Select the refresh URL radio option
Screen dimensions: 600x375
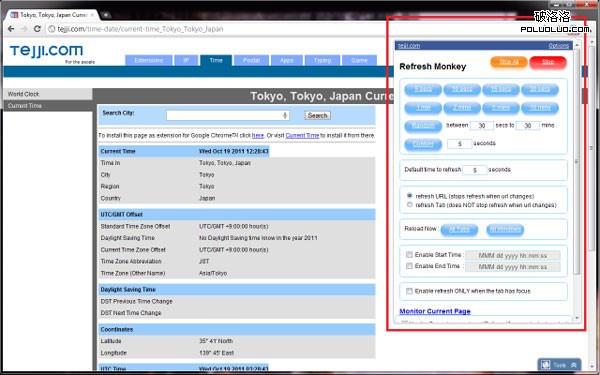point(410,196)
